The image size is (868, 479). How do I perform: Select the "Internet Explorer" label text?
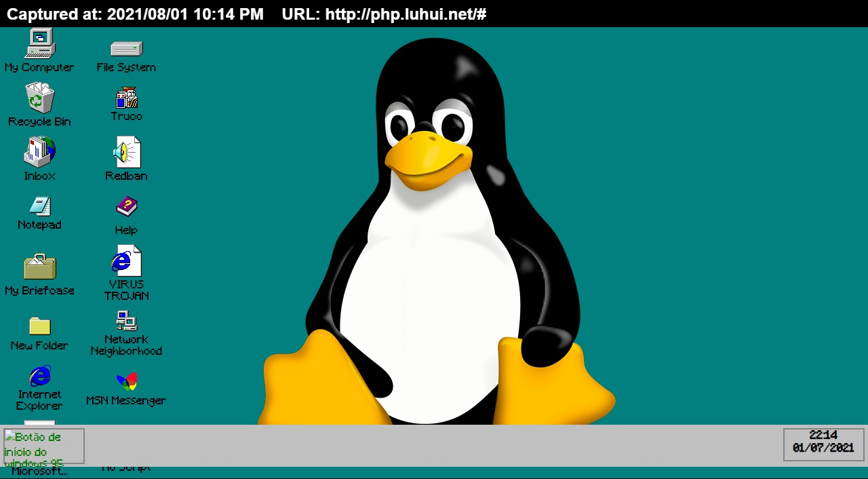click(39, 400)
